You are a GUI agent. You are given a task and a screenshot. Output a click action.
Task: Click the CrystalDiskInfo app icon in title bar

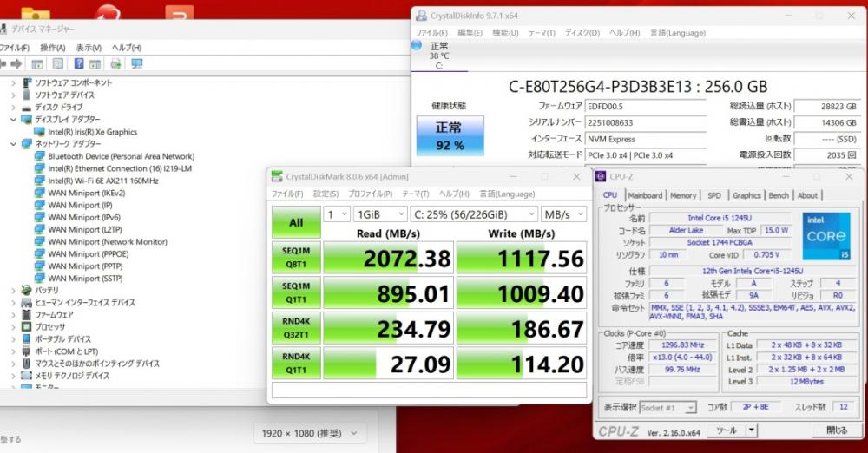pos(421,16)
